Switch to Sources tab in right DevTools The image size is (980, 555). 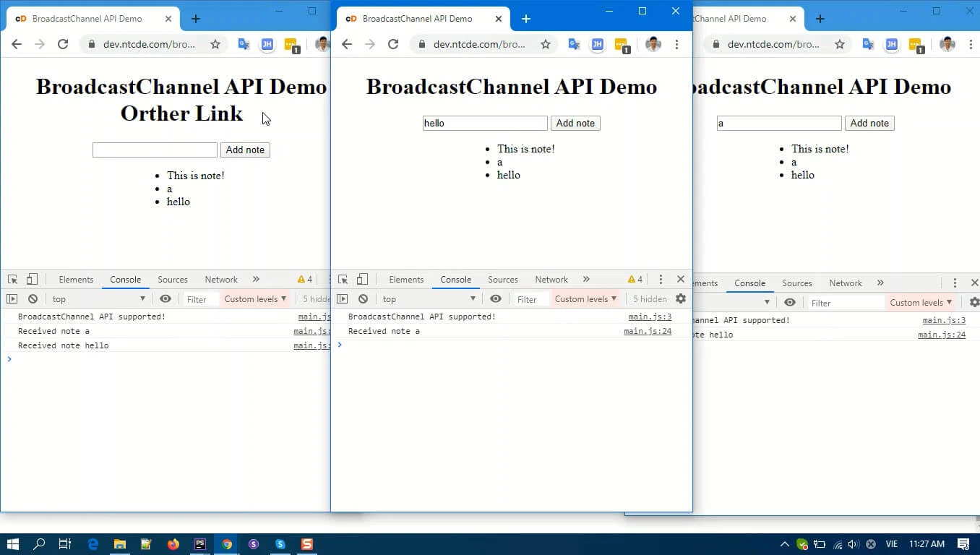click(x=797, y=283)
